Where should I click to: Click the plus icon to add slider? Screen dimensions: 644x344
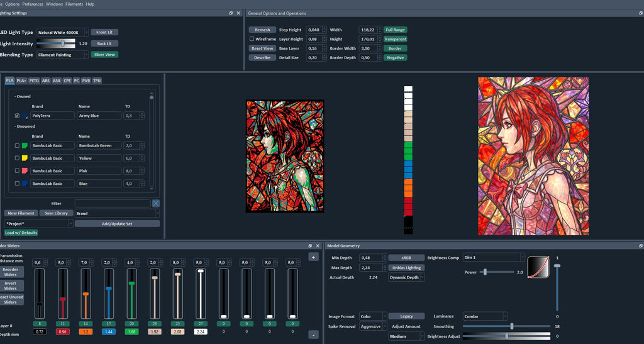(313, 257)
